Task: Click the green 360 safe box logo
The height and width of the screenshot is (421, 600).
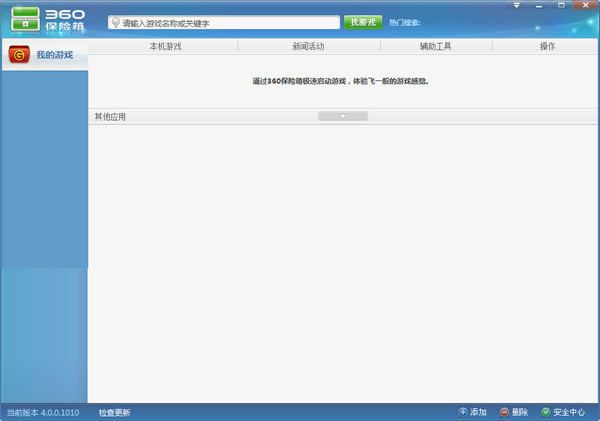Action: coord(24,19)
